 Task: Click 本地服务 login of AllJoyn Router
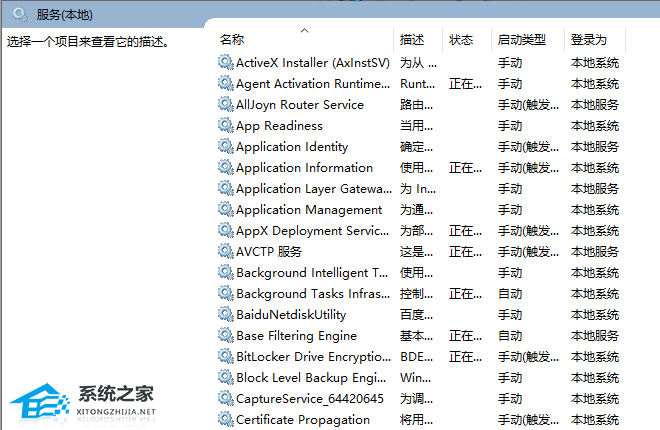595,105
